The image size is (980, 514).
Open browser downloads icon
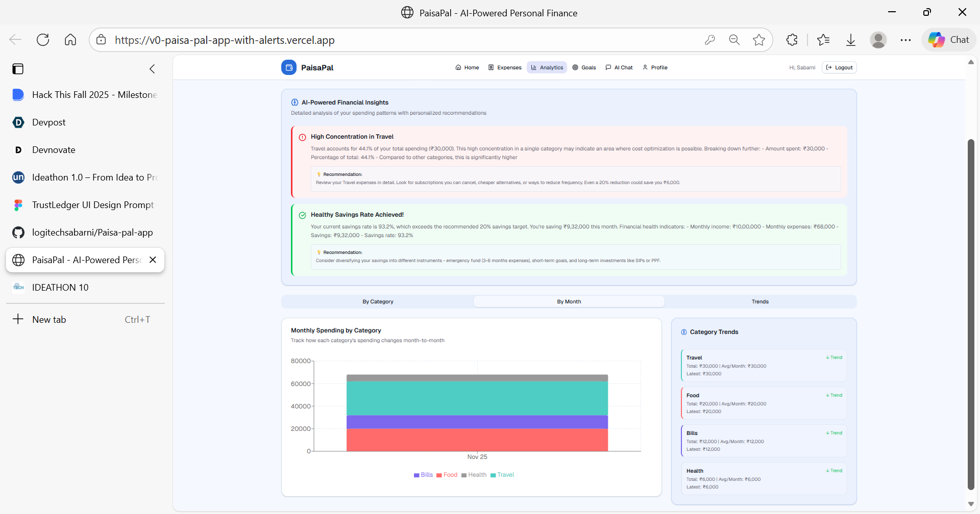(x=851, y=40)
